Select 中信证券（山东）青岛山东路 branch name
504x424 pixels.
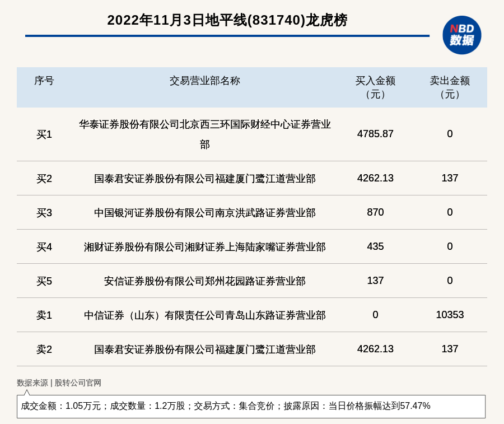click(205, 315)
